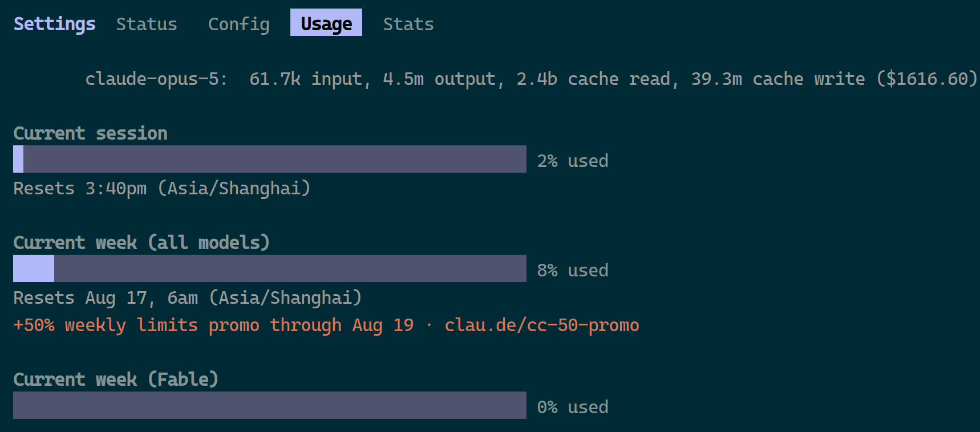Click the Current week all models bar
Screen dimensions: 980x432
(270, 268)
